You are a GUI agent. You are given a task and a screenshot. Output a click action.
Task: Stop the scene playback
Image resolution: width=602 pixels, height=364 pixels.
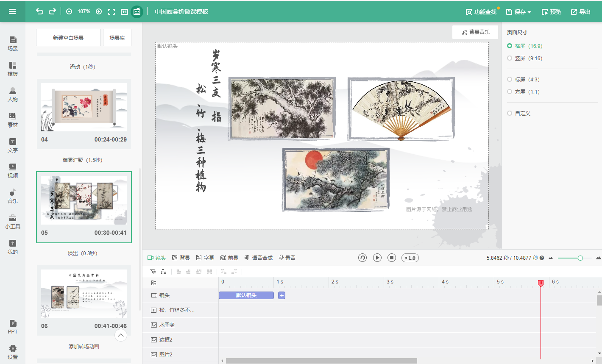(x=392, y=258)
